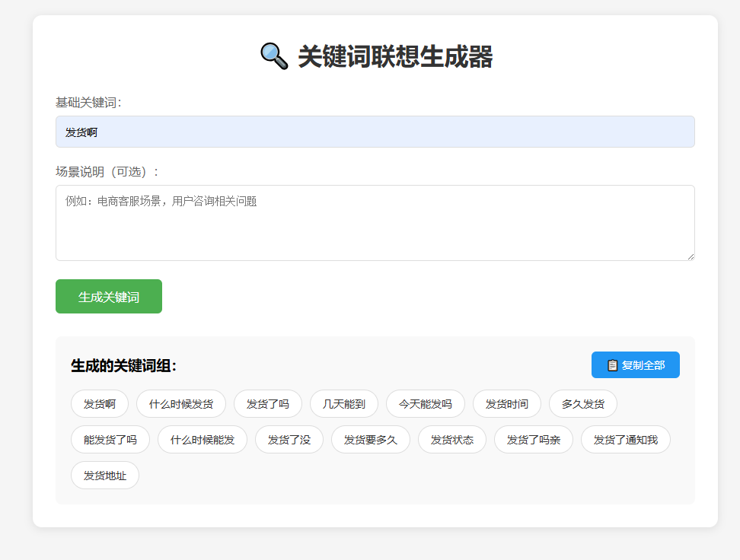
Task: Click the 多久发货 keyword tag
Action: [583, 404]
